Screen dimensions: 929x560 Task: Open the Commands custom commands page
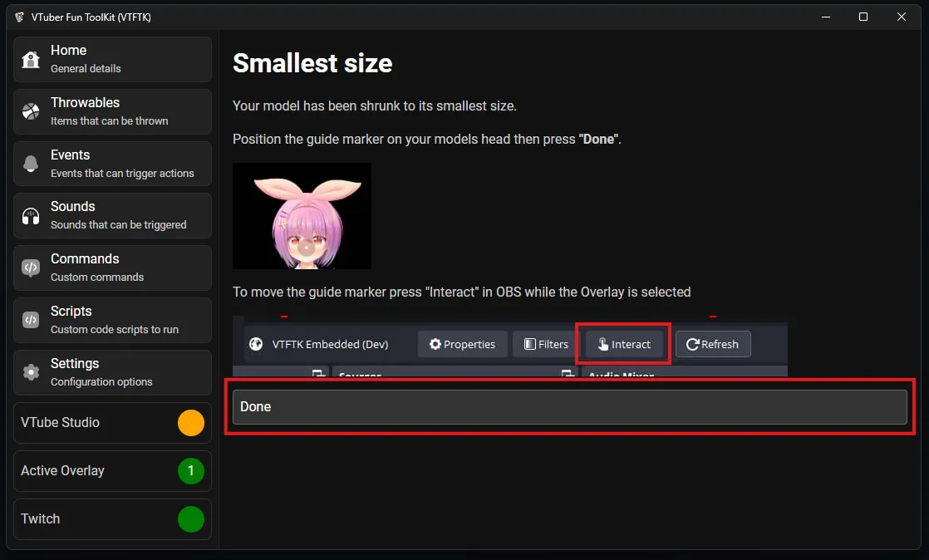[112, 268]
